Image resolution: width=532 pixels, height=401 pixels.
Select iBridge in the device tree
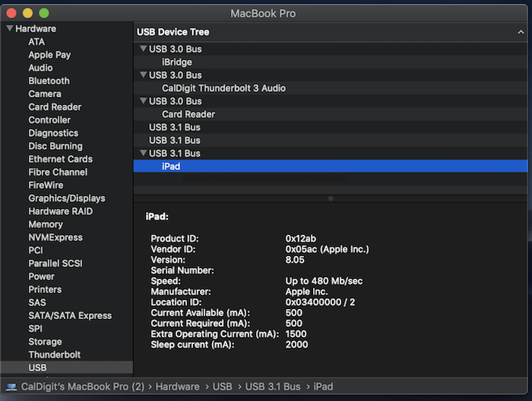point(176,62)
